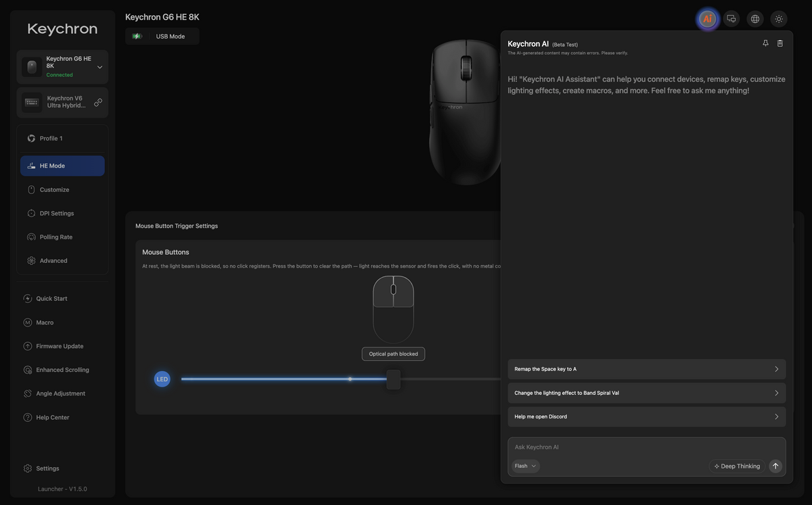The height and width of the screenshot is (505, 812).
Task: Select the Keychron V6 Ultra Hybrid device
Action: [62, 102]
